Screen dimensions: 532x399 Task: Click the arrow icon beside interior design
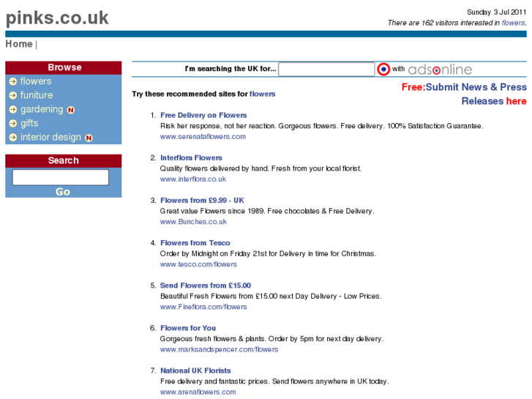[13, 137]
